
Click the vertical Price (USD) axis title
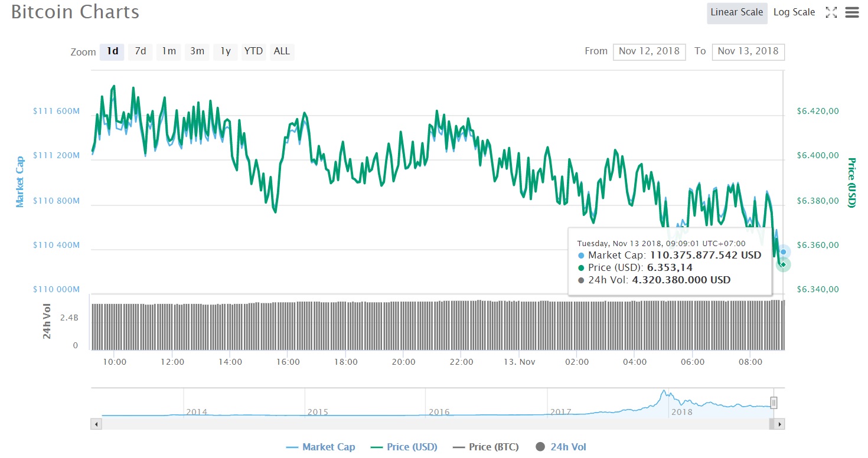[851, 182]
